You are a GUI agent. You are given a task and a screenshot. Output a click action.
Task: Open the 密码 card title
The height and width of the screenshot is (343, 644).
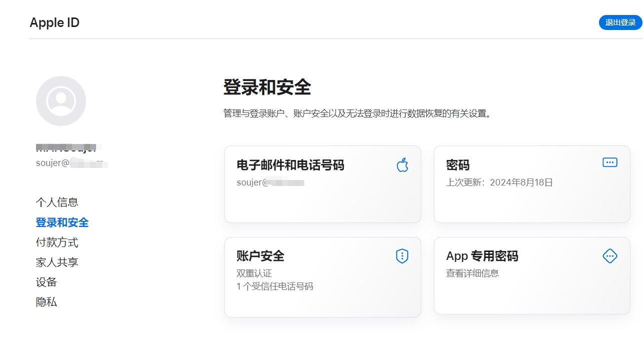[x=458, y=165]
